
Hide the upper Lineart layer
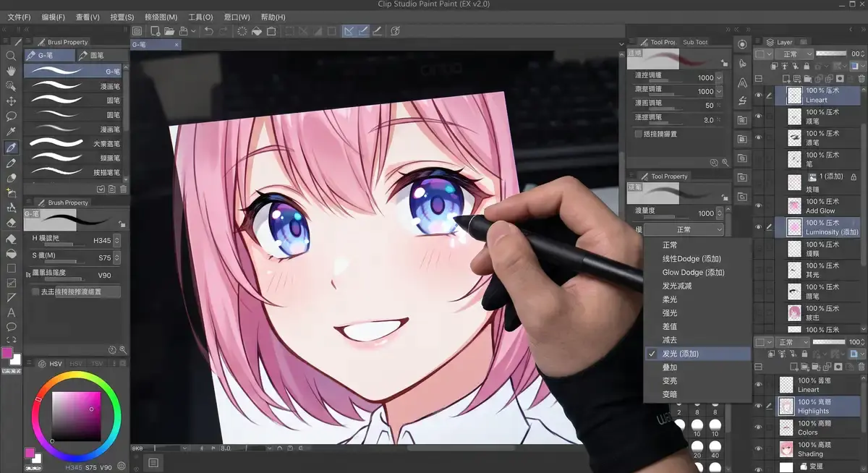pos(759,95)
